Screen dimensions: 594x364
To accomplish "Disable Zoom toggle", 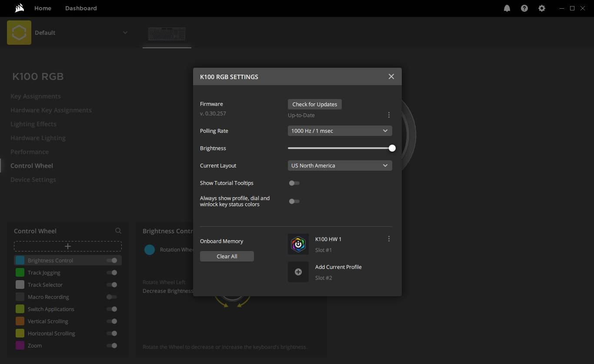I will (x=112, y=346).
